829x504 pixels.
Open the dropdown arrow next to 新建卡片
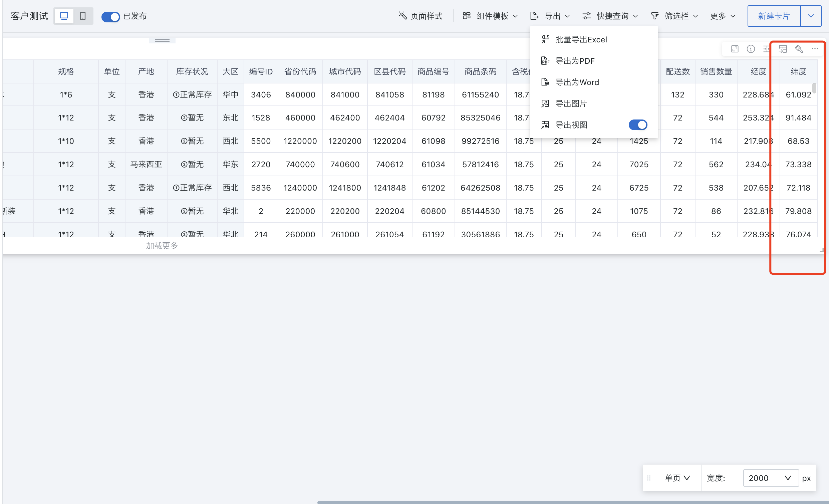(x=811, y=16)
